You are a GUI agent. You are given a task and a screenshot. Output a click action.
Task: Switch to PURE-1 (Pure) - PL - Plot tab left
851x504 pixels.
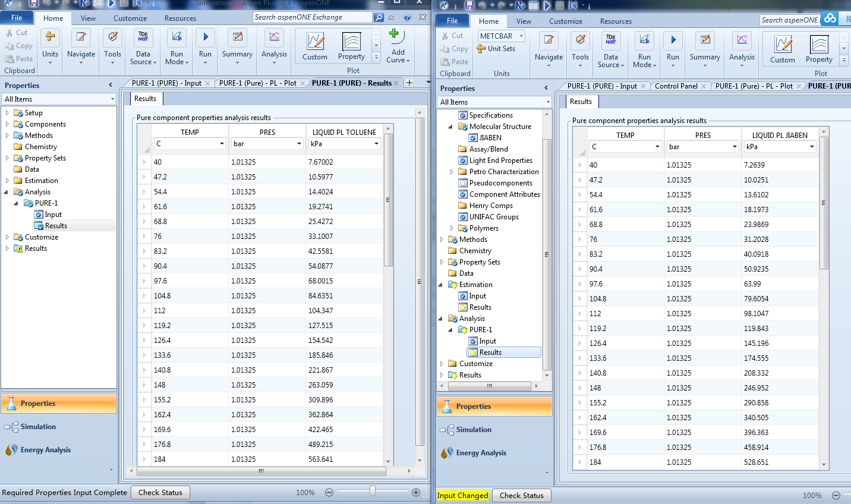[x=257, y=83]
